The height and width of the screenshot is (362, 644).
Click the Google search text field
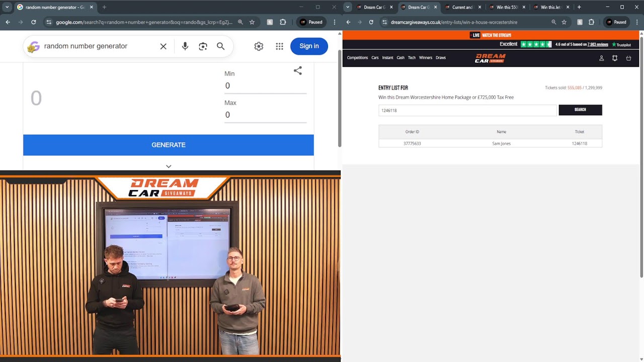pos(98,46)
